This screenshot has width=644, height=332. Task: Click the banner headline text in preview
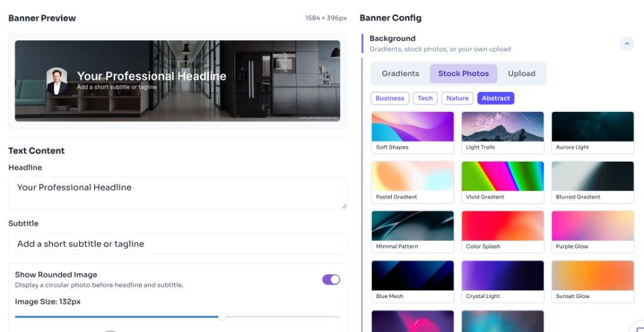152,76
